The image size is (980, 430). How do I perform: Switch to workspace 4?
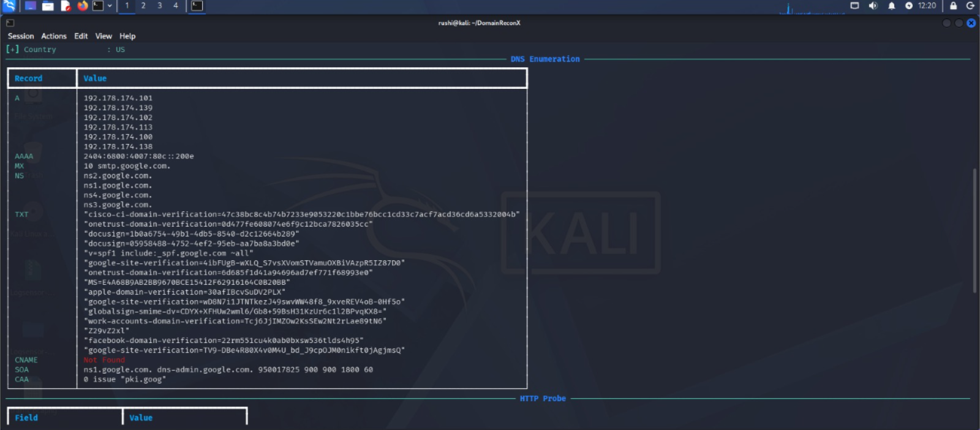[x=176, y=6]
